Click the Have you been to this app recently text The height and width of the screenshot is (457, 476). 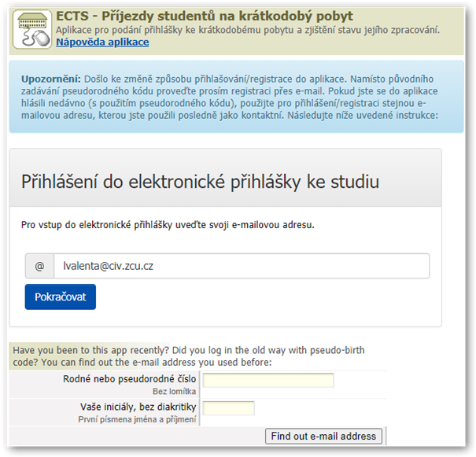pyautogui.click(x=90, y=350)
